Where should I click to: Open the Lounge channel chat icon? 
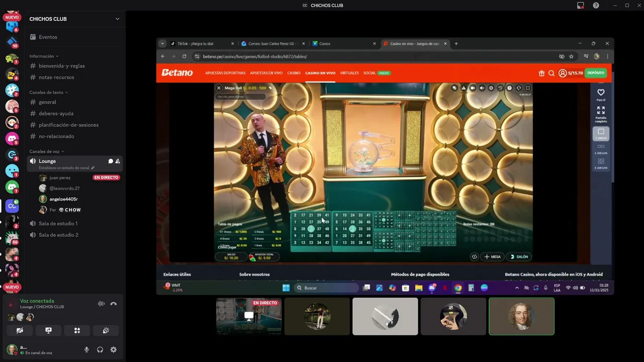tap(111, 161)
